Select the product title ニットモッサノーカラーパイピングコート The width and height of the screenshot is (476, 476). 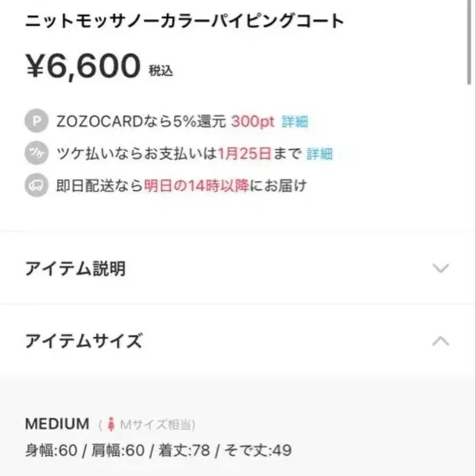tap(184, 20)
